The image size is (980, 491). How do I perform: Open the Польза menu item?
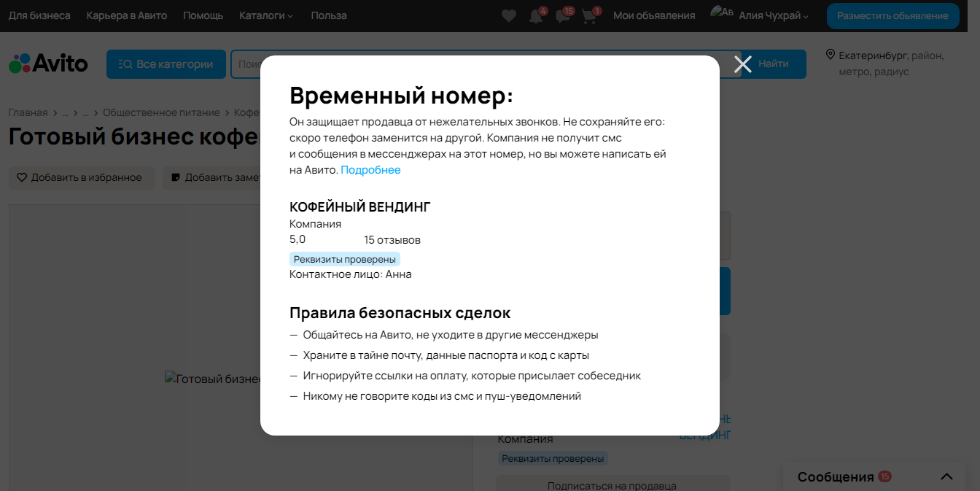click(x=329, y=15)
